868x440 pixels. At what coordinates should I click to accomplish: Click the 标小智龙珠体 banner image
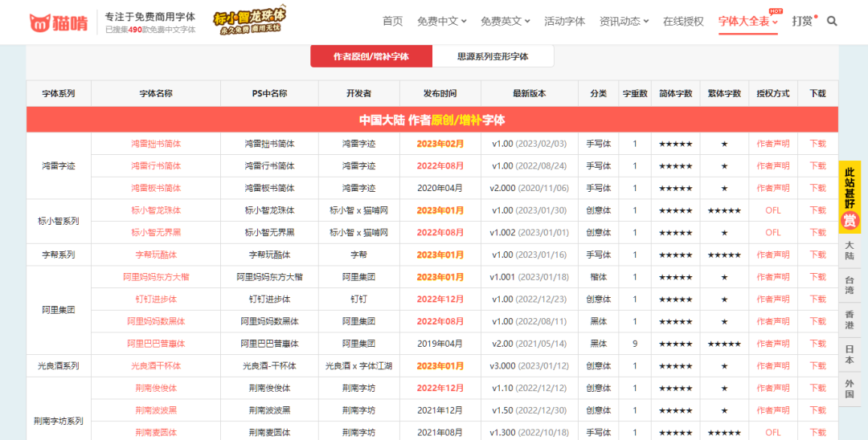[x=250, y=20]
